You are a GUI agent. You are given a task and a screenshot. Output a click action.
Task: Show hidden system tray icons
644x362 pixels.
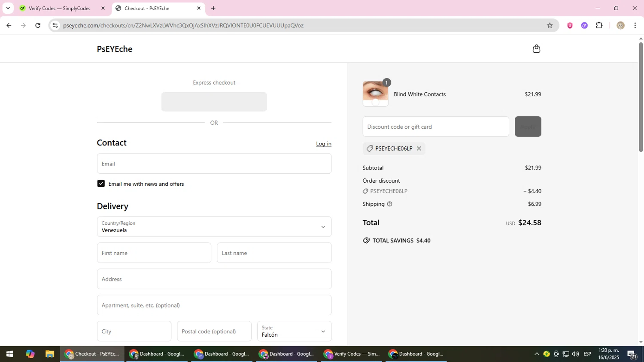537,354
